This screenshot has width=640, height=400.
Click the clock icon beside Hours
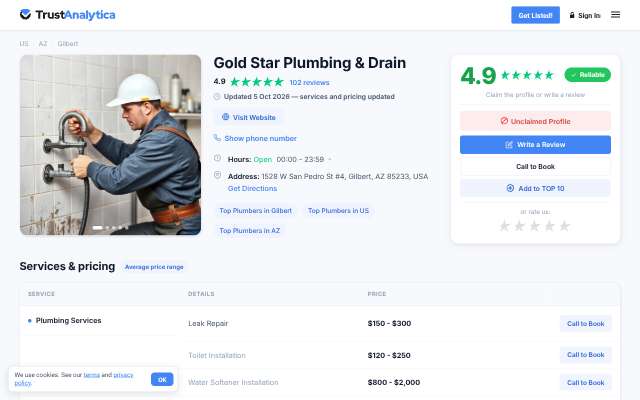coord(218,158)
